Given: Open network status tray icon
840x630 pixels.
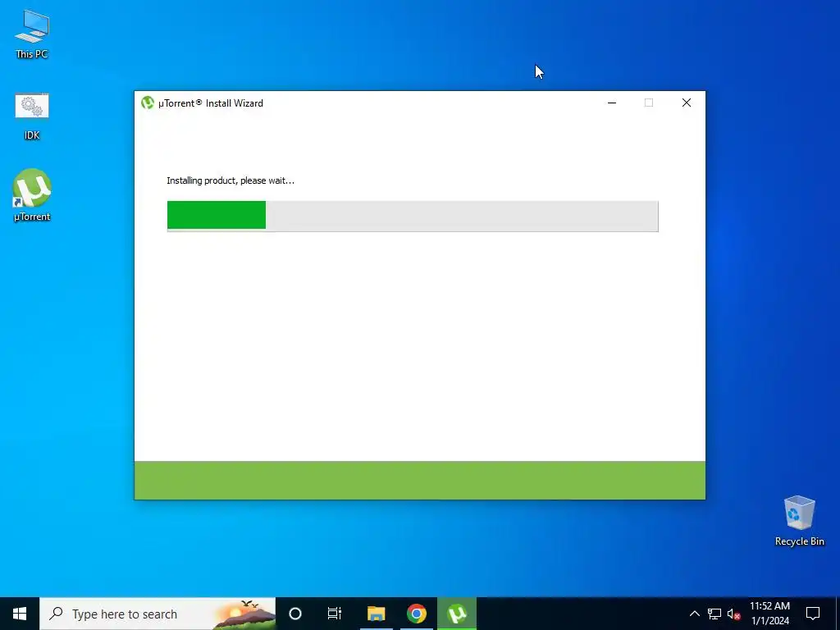Looking at the screenshot, I should [714, 614].
